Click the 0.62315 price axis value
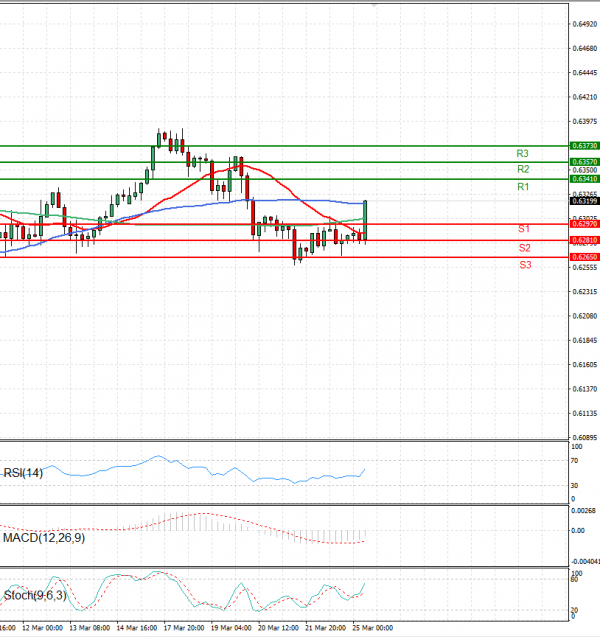The height and width of the screenshot is (637, 600). (585, 292)
